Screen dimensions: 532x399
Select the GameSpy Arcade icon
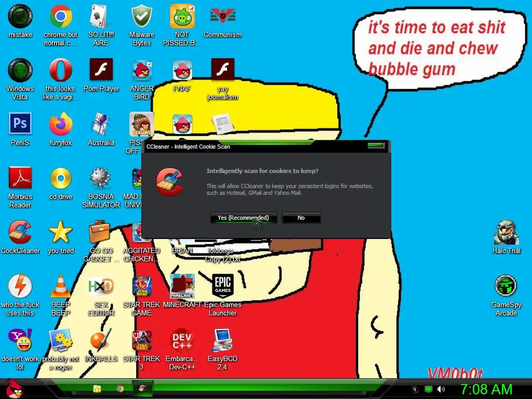click(506, 295)
